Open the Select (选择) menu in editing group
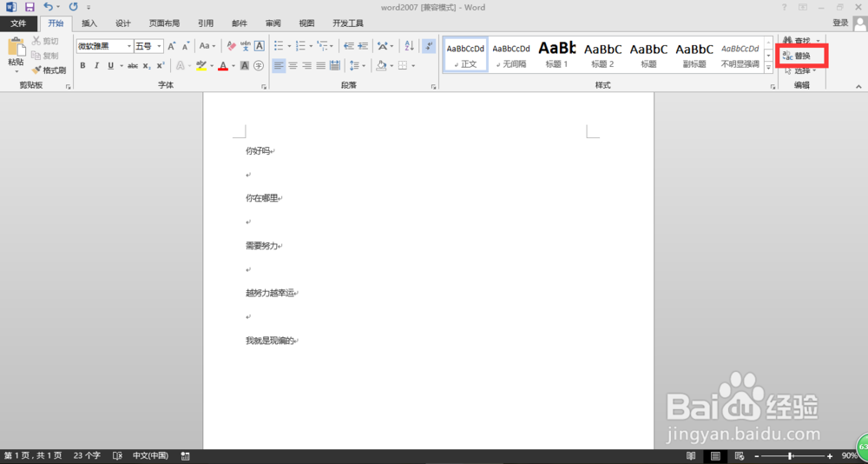 (x=800, y=71)
